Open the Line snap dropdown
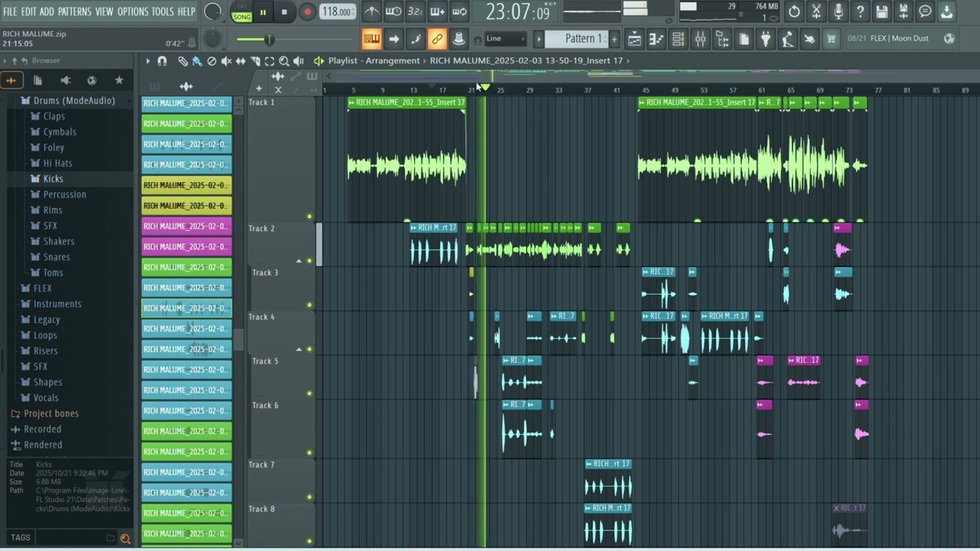This screenshot has width=980, height=551. [506, 39]
